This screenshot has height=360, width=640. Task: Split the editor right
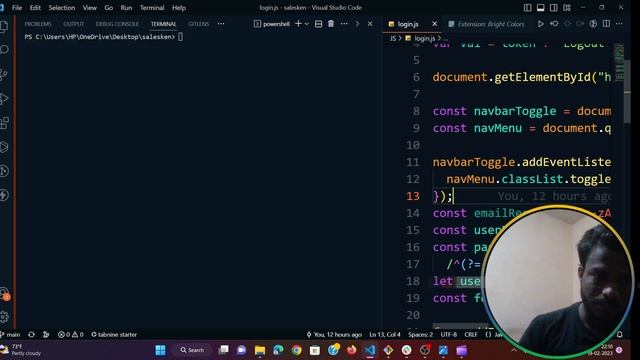[607, 24]
